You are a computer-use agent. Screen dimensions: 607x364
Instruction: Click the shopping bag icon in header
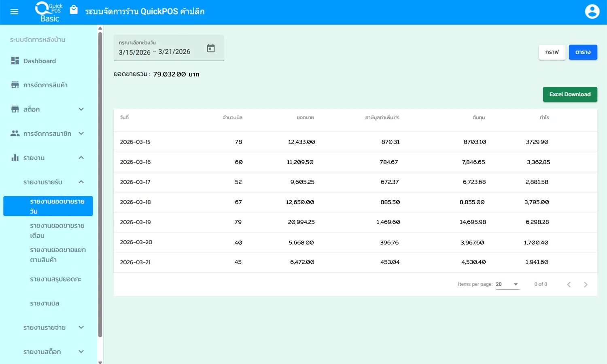[x=74, y=10]
